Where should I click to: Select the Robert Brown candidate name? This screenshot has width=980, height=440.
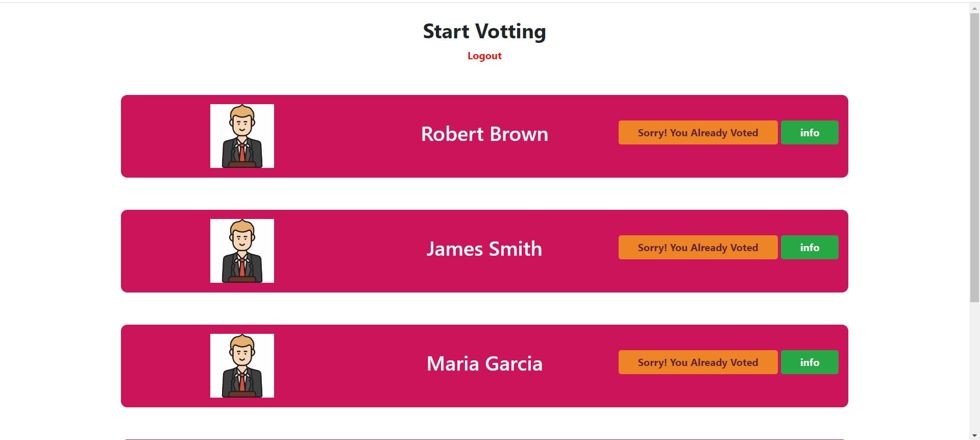pyautogui.click(x=484, y=134)
